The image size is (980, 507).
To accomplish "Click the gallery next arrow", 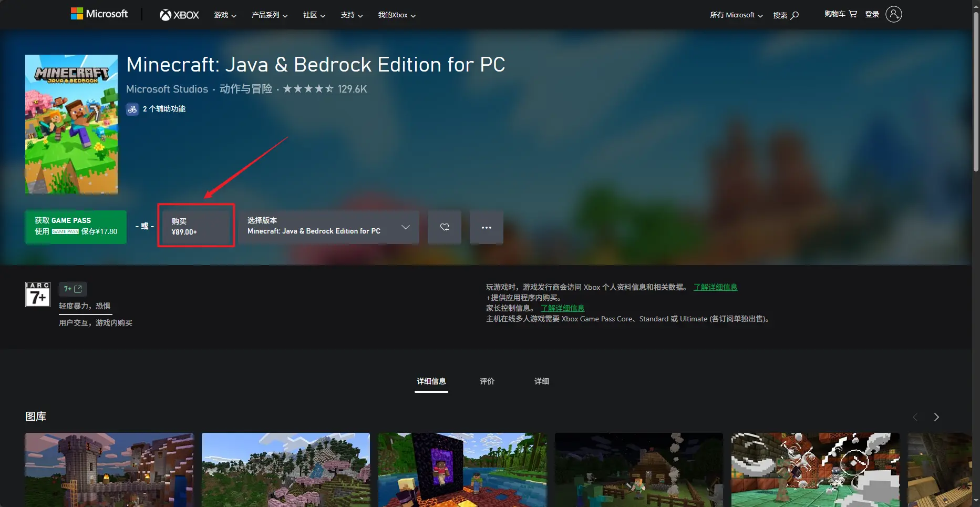I will coord(936,417).
